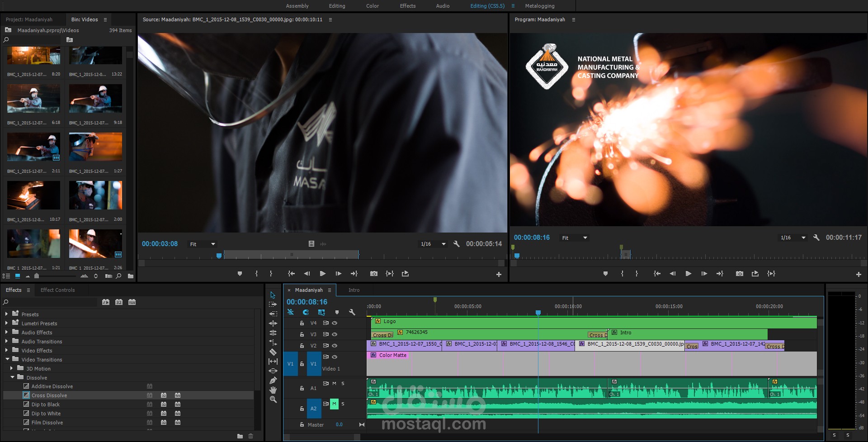Select the Zoom tool magnifier
The image size is (868, 442).
click(x=273, y=399)
